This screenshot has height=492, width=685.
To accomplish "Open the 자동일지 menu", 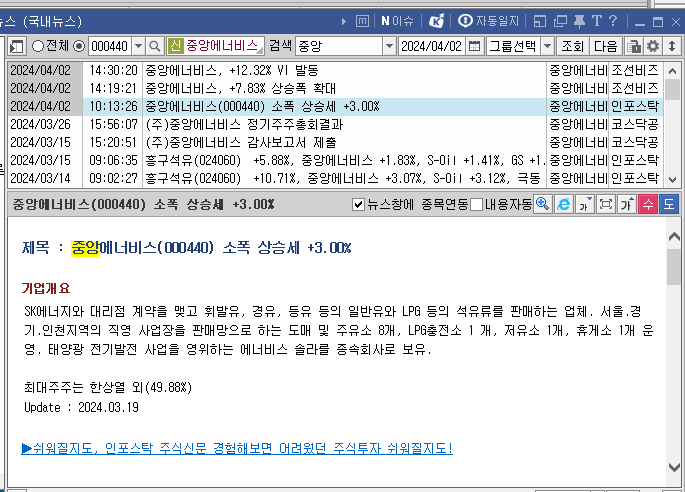I will point(488,21).
